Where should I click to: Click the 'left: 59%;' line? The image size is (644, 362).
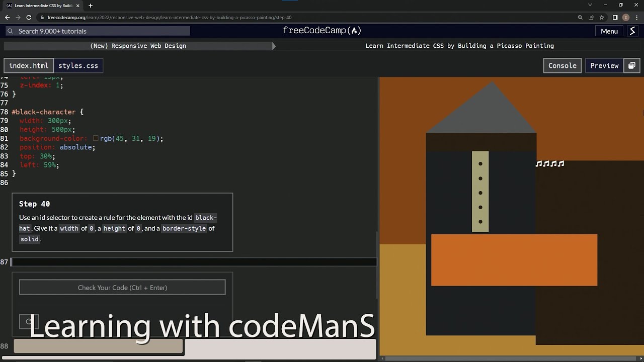pos(39,165)
